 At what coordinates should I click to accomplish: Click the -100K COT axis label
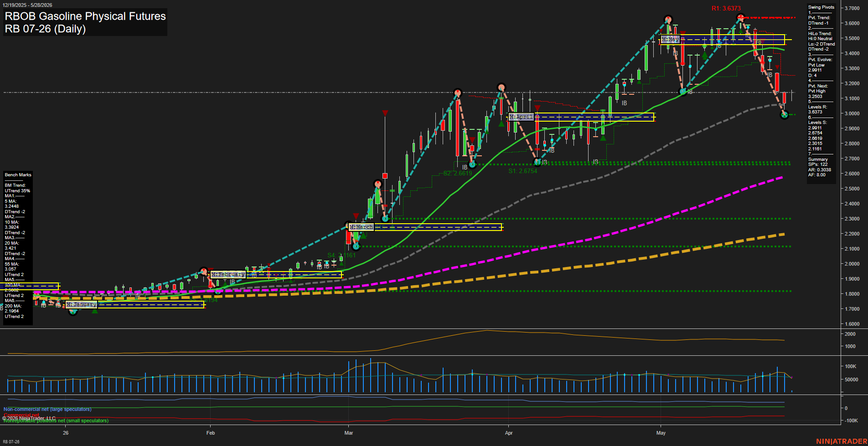852,420
